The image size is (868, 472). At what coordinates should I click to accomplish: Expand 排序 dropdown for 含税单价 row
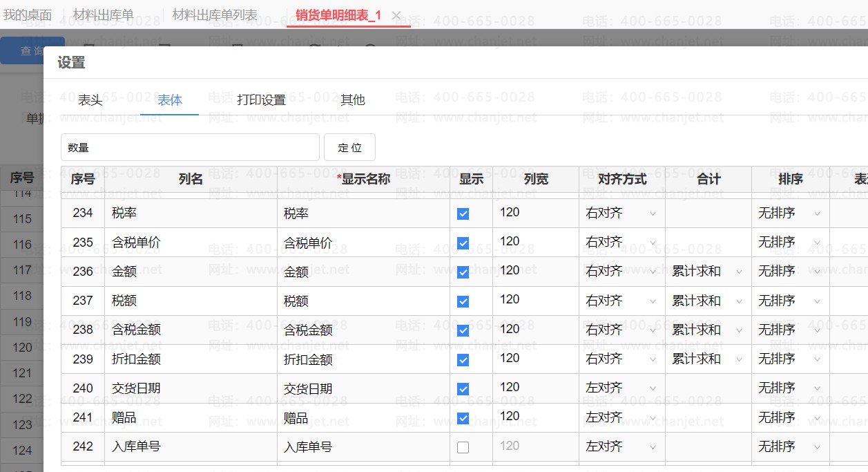tap(789, 243)
